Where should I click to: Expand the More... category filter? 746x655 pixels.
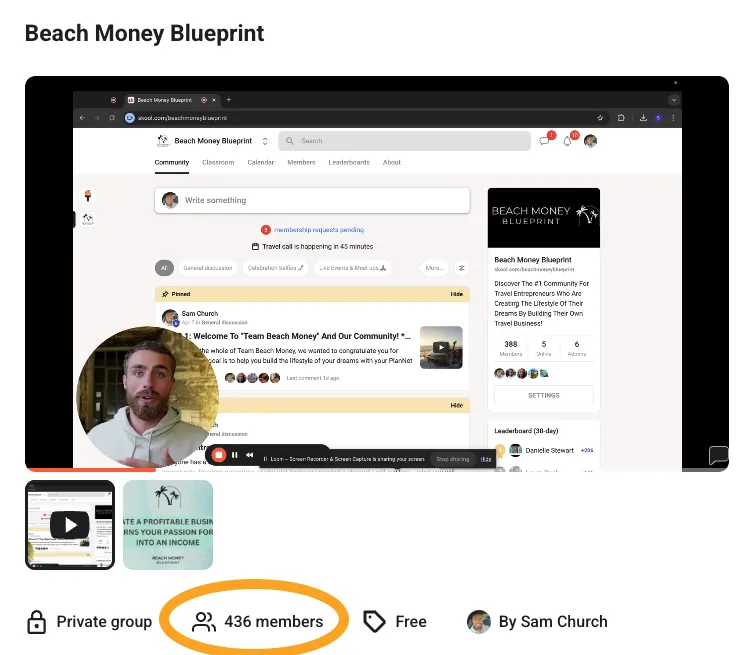[434, 268]
